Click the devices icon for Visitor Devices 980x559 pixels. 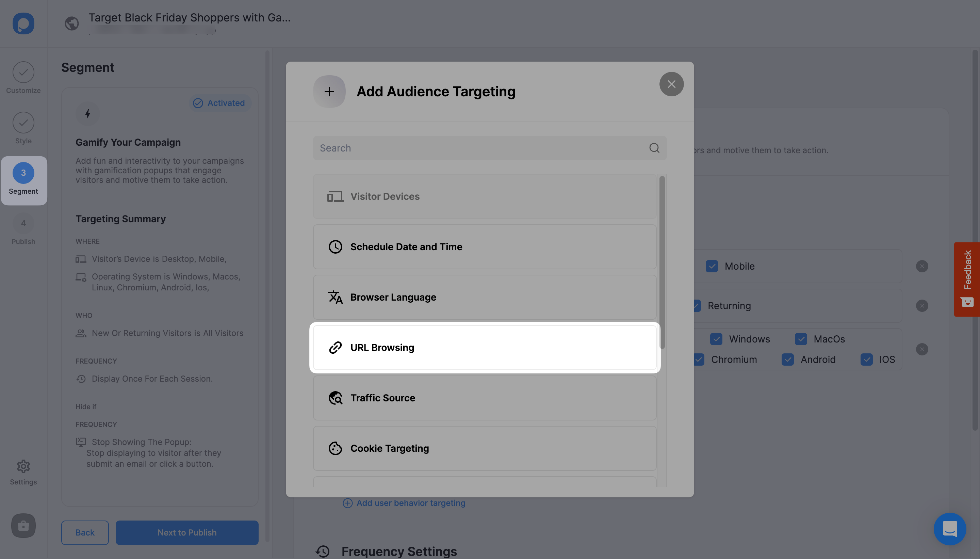(x=335, y=196)
